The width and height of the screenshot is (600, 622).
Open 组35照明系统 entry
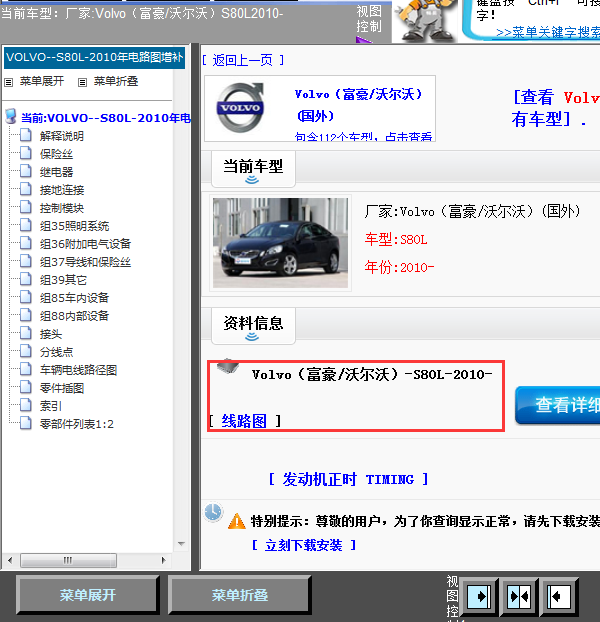click(x=74, y=226)
